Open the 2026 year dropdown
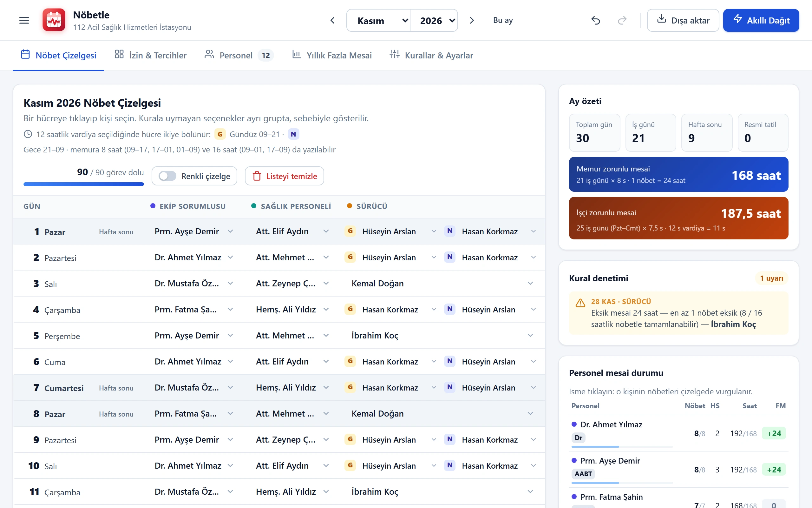 pos(434,21)
